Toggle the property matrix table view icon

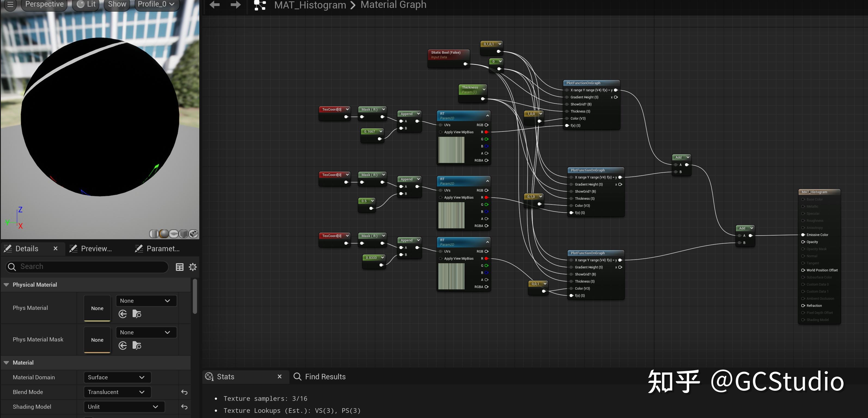pyautogui.click(x=180, y=267)
